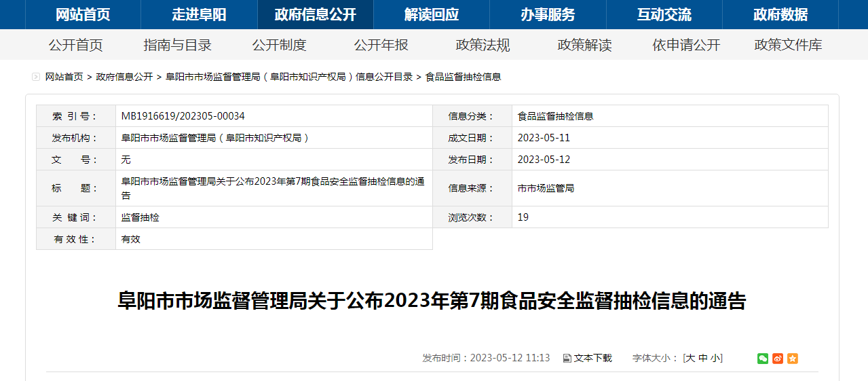Click the 有效性 value 有效
Viewport: 868px width, 381px height.
[130, 239]
